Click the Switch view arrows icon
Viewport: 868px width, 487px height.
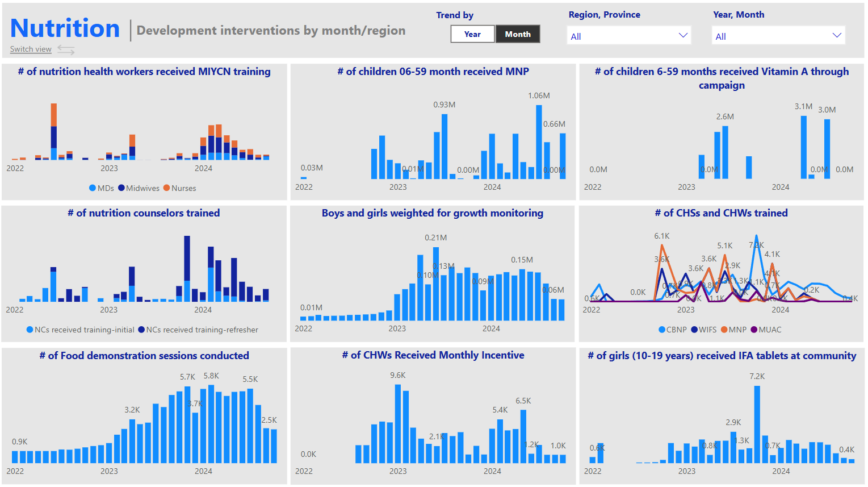pos(66,51)
